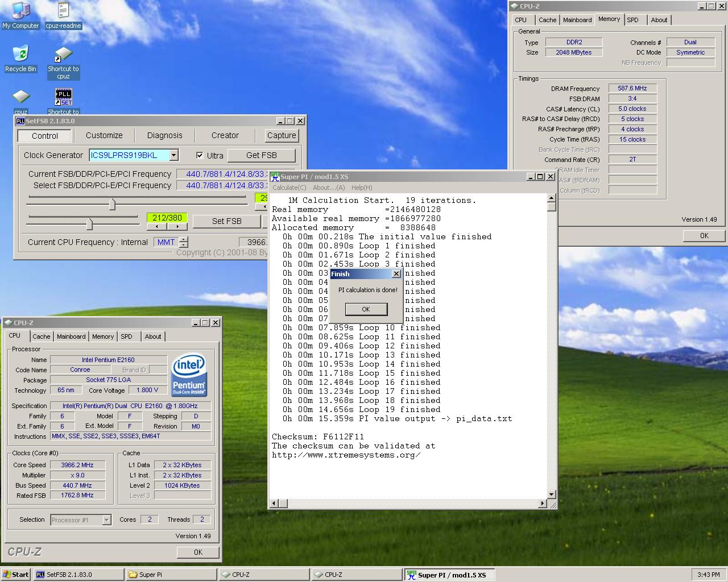Click the Intel Pentium E2160 name field
Image resolution: width=728 pixels, height=582 pixels.
click(x=108, y=360)
